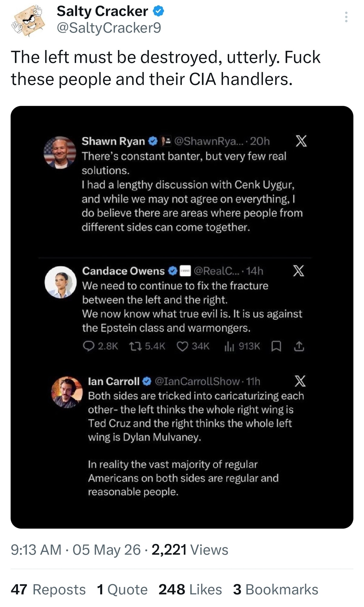Open the @SaltyCracker9 handle link
This screenshot has height=607, width=364.
click(109, 28)
